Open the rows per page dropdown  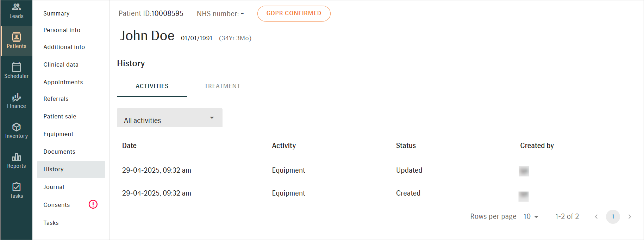(531, 216)
